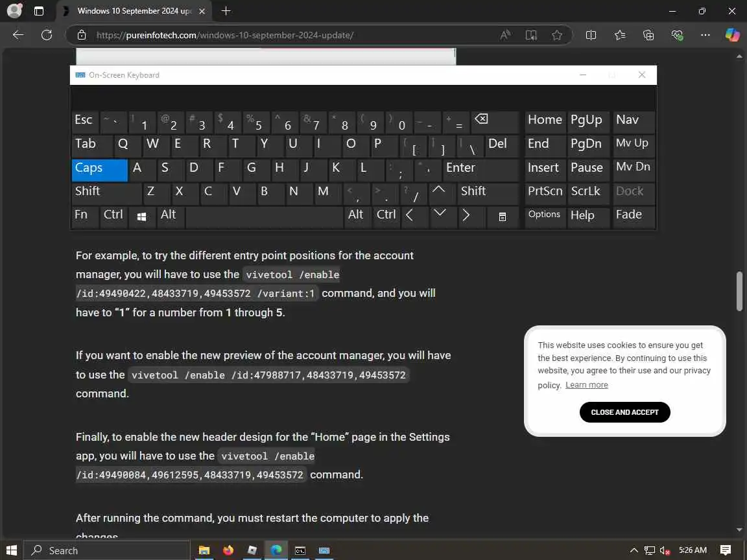Open a new browser tab
Image resolution: width=747 pixels, height=560 pixels.
226,10
